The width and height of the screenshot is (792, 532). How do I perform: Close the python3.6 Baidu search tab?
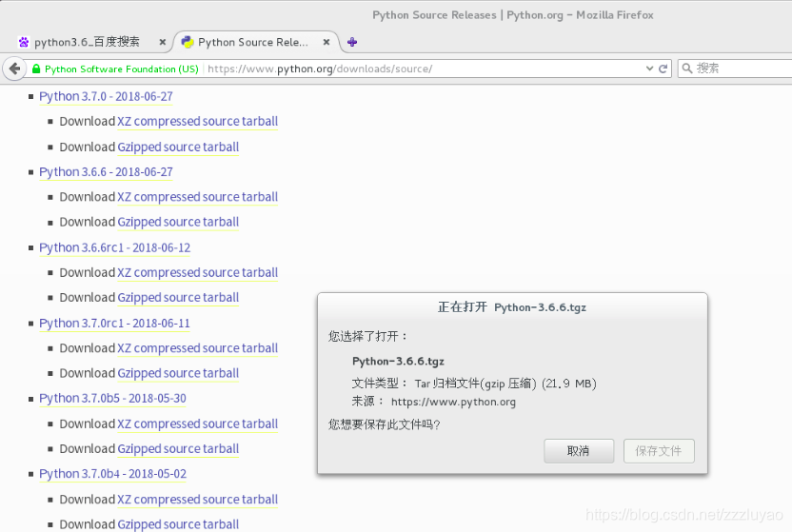click(162, 43)
